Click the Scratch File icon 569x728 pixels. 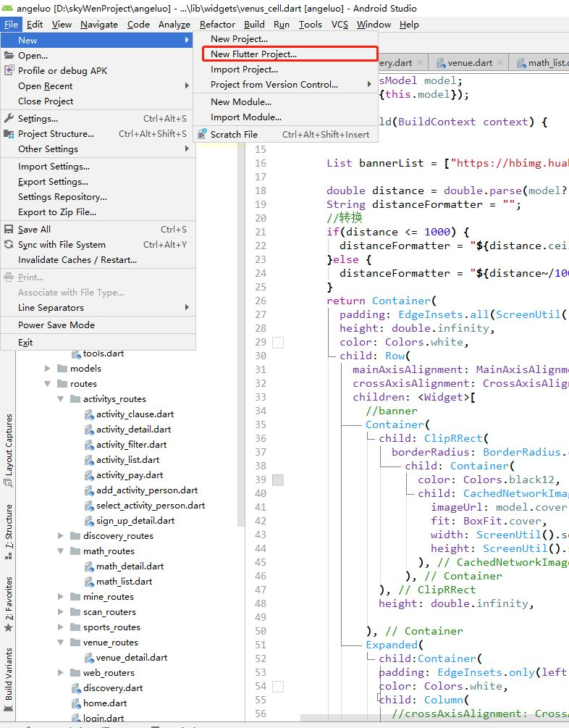point(202,134)
